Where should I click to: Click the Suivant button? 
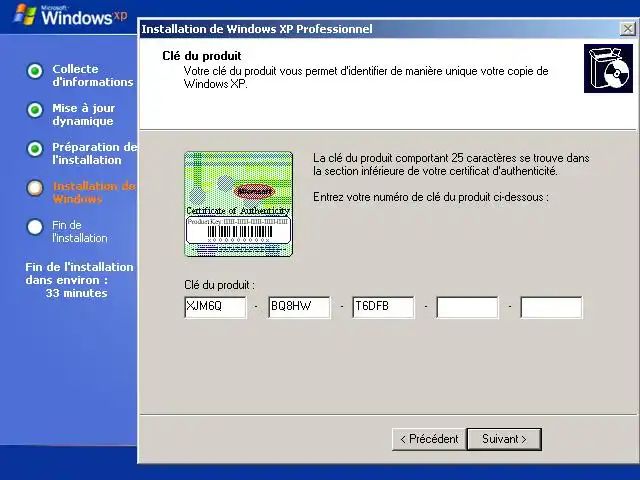tap(504, 439)
